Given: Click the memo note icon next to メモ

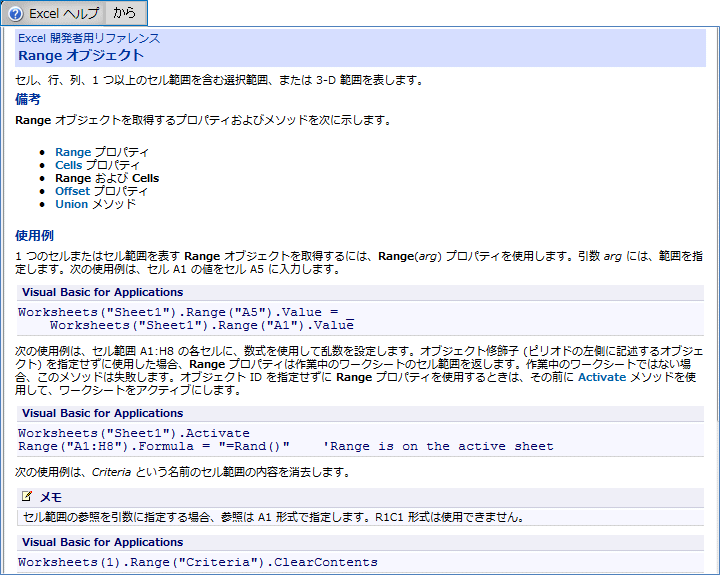Looking at the screenshot, I should [27, 496].
